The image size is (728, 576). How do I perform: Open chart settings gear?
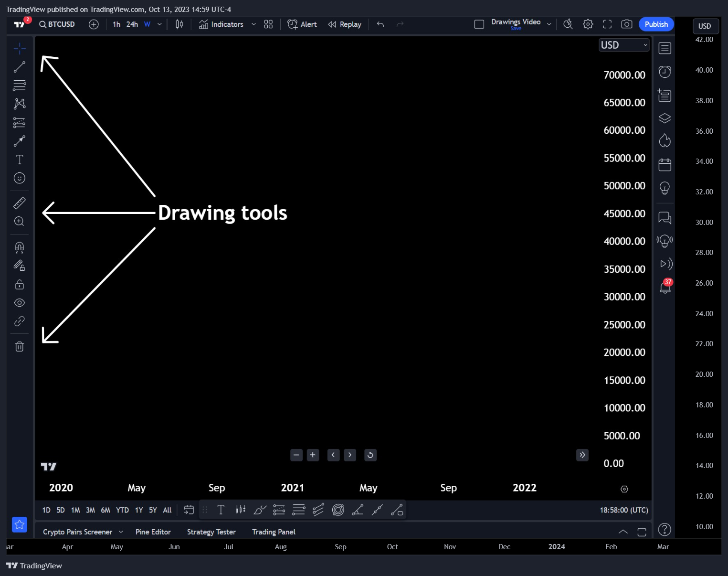[x=588, y=24]
